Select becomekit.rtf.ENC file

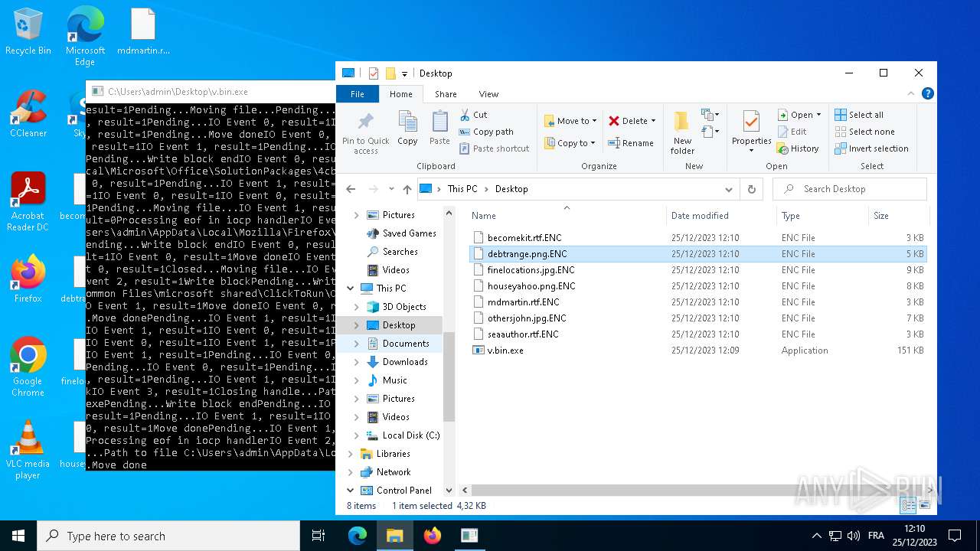tap(697, 238)
